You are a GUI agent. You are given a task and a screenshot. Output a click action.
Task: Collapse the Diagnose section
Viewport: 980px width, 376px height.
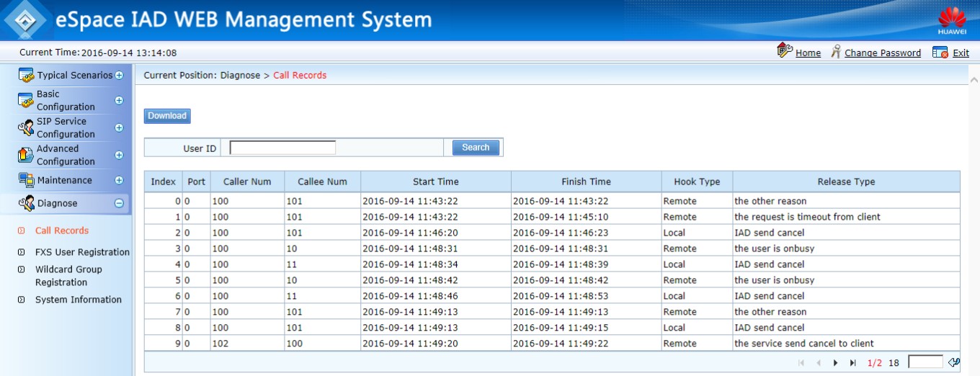(x=119, y=203)
